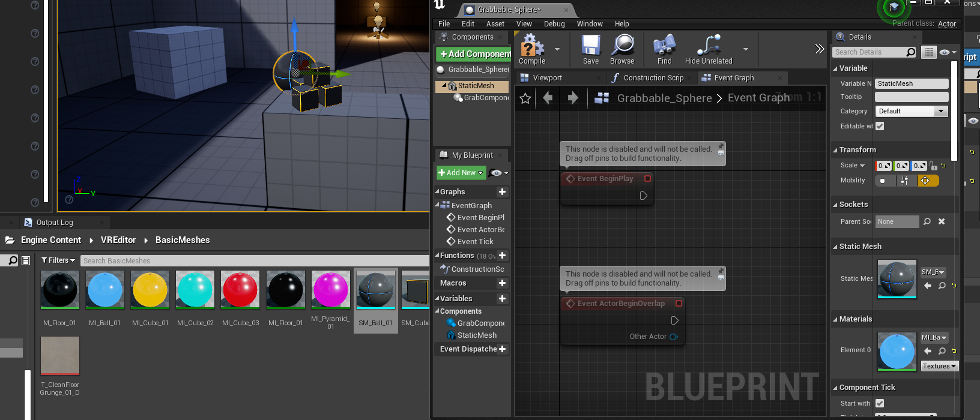Click the favorites star icon in graph
The height and width of the screenshot is (420, 980).
525,98
